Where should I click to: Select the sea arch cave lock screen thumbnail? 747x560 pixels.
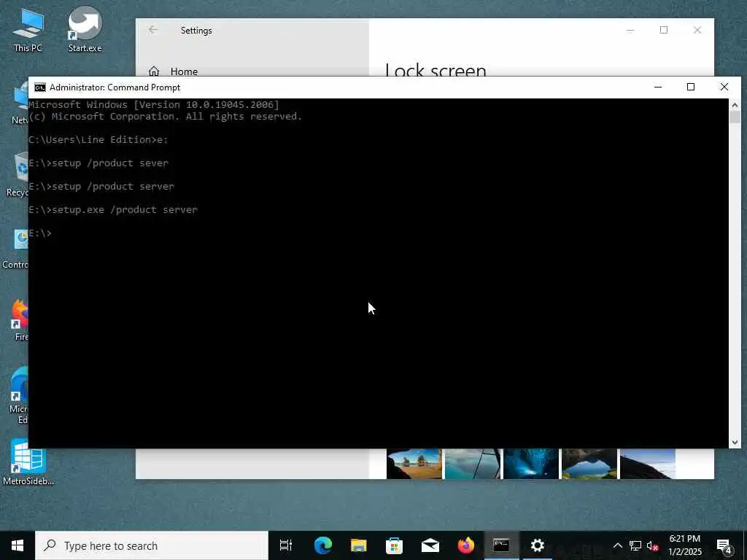point(589,463)
